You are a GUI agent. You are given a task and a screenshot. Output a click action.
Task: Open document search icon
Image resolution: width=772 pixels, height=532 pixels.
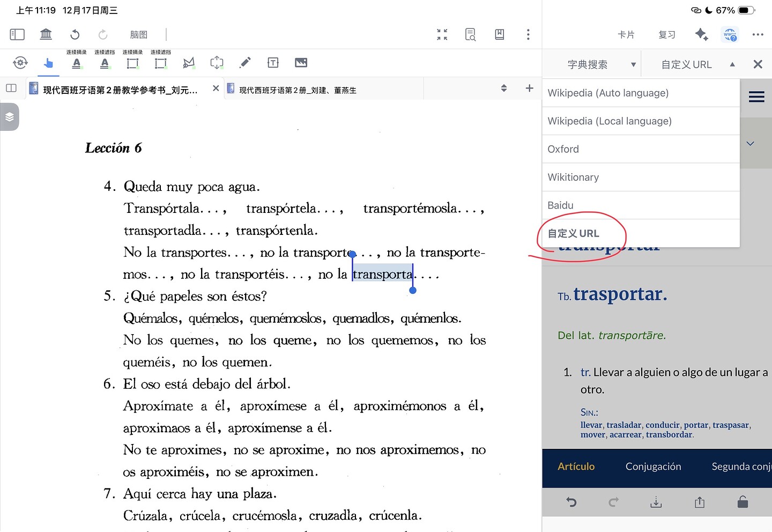click(x=470, y=35)
